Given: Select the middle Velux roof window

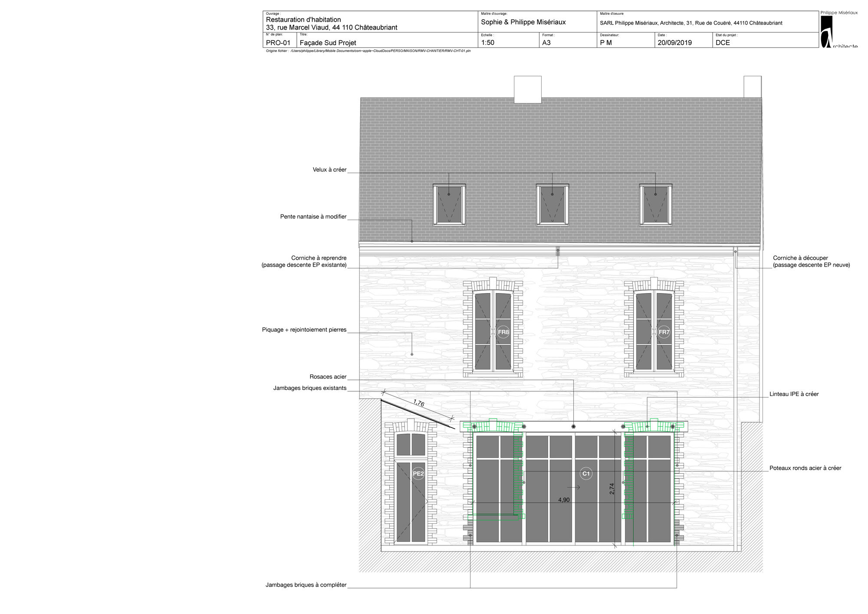Looking at the screenshot, I should (x=552, y=205).
